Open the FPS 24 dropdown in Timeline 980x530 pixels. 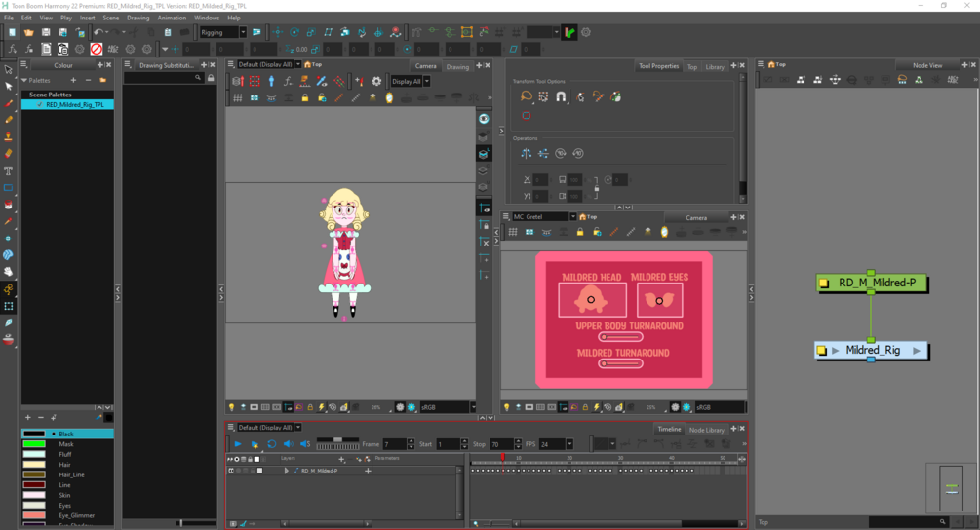569,444
